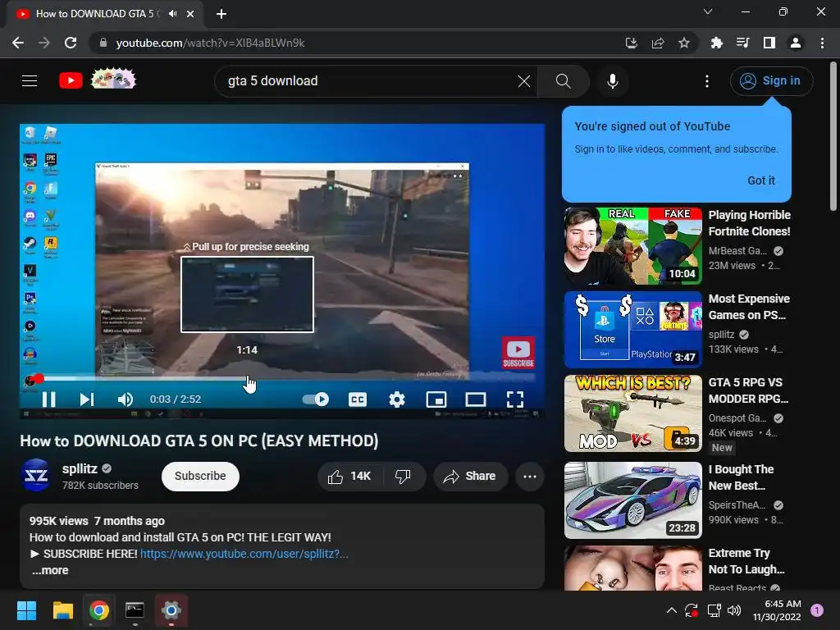The image size is (840, 630).
Task: Toggle autoplay switch in player
Action: 316,399
